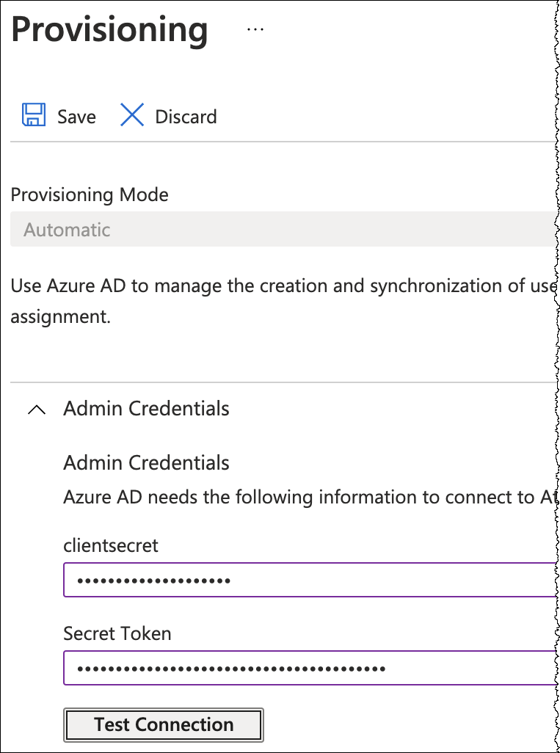The height and width of the screenshot is (753, 560).
Task: Click the Discard text in the toolbar
Action: coord(186,117)
